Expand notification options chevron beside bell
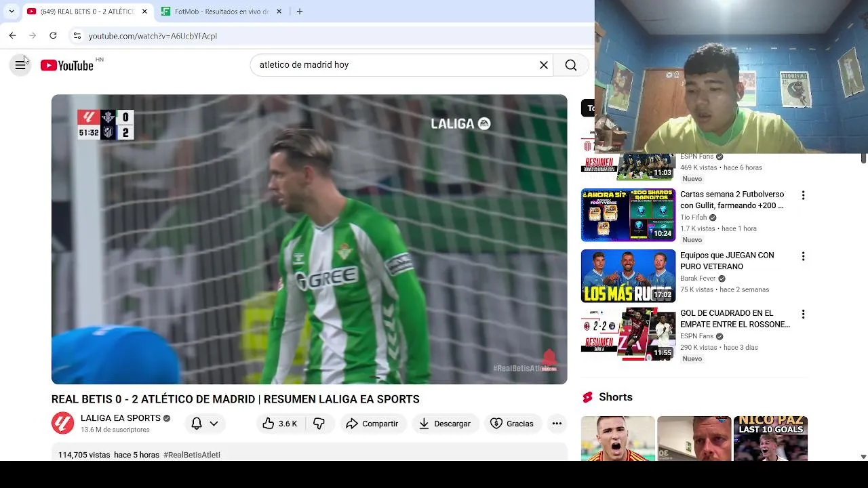The width and height of the screenshot is (868, 488). coord(214,424)
